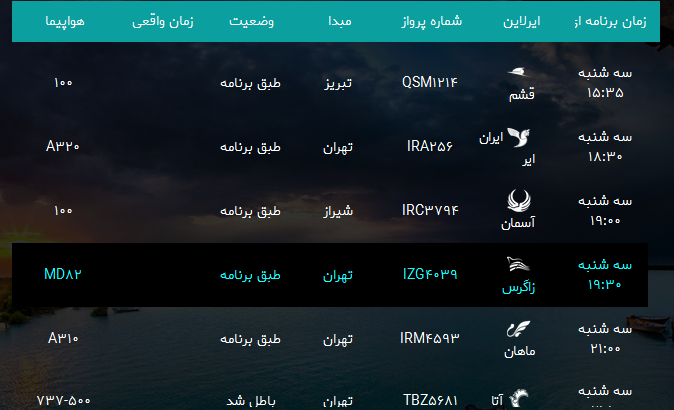Click aircraft type A310
The height and width of the screenshot is (410, 674).
[x=63, y=338]
